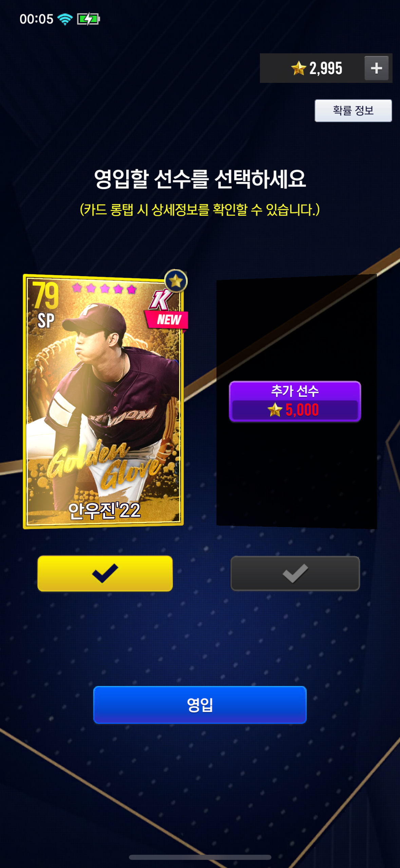
Task: Tap the battery charging icon
Action: coord(88,19)
